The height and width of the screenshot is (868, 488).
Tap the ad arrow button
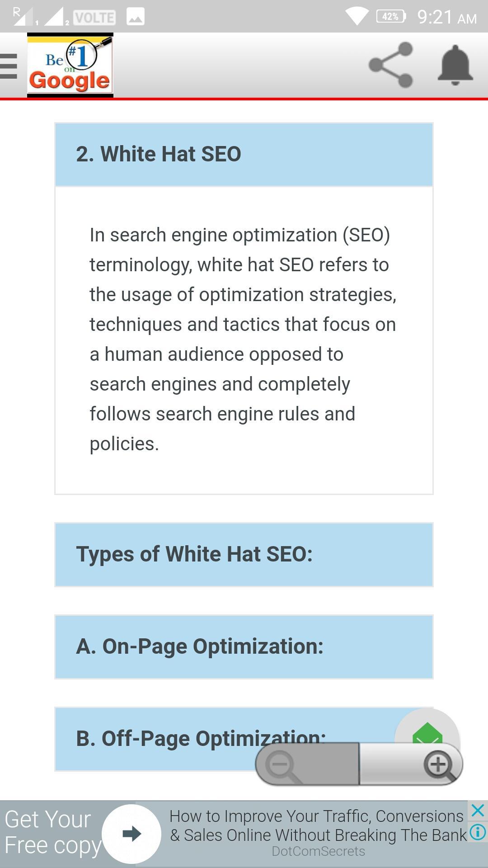coord(131,834)
